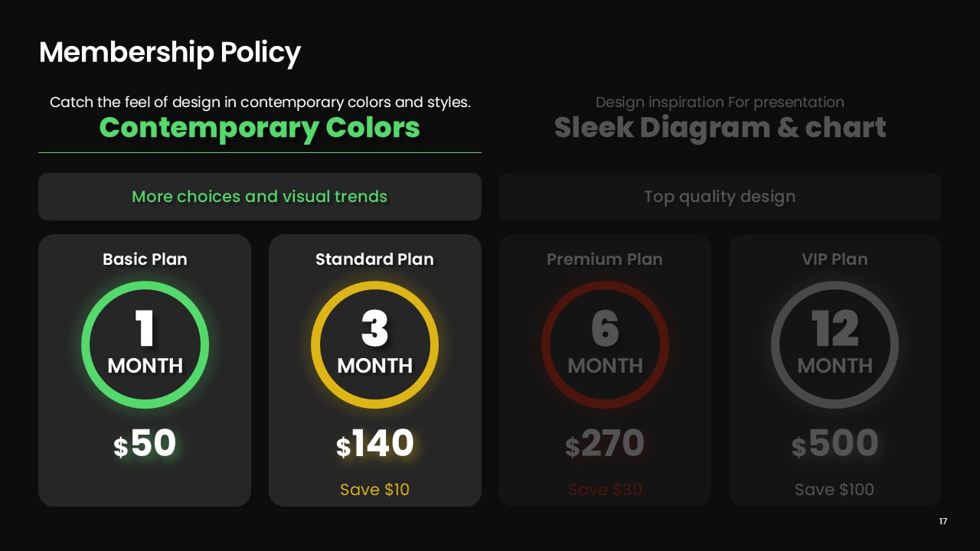Click the More choices and visual trends bar

click(260, 197)
